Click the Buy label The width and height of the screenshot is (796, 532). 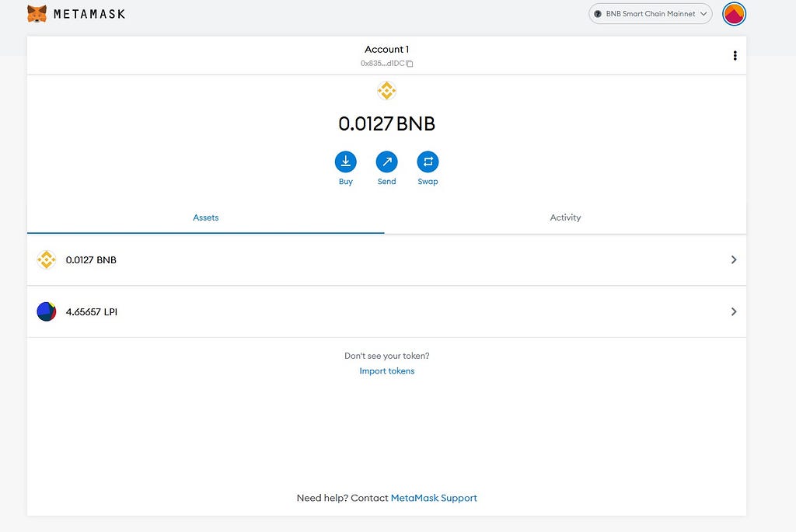[346, 182]
